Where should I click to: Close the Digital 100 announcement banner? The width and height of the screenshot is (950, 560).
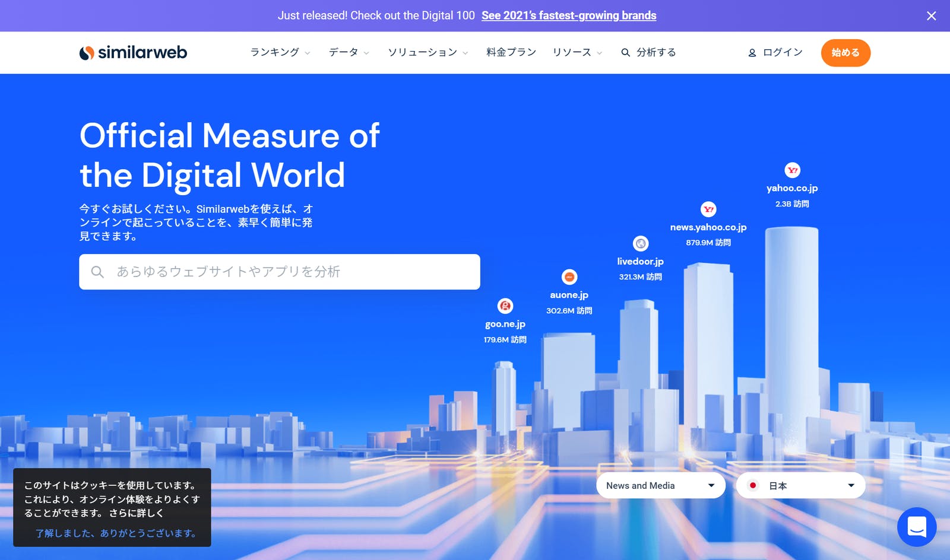[931, 16]
